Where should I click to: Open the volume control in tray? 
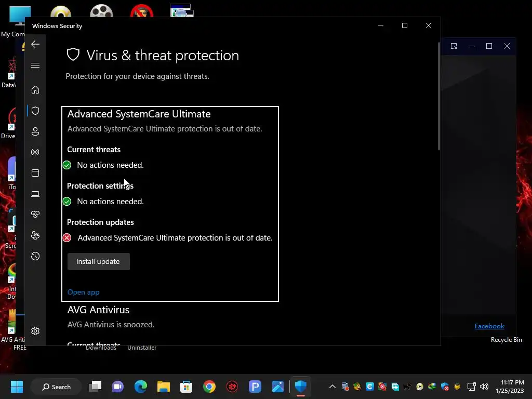(484, 387)
